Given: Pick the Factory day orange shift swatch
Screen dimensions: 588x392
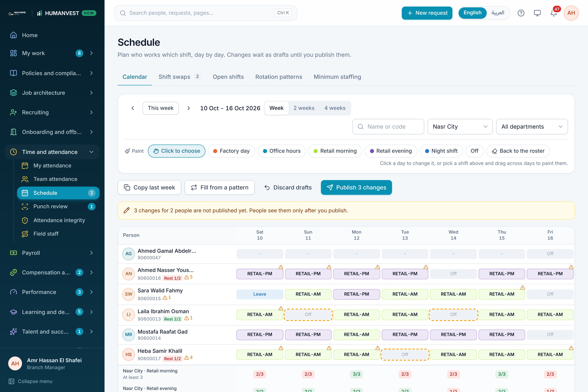Looking at the screenshot, I should point(231,151).
